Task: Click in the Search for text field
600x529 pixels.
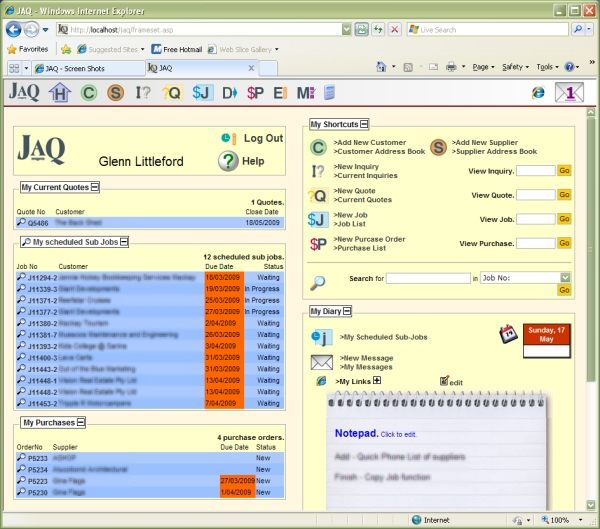Action: click(x=428, y=278)
